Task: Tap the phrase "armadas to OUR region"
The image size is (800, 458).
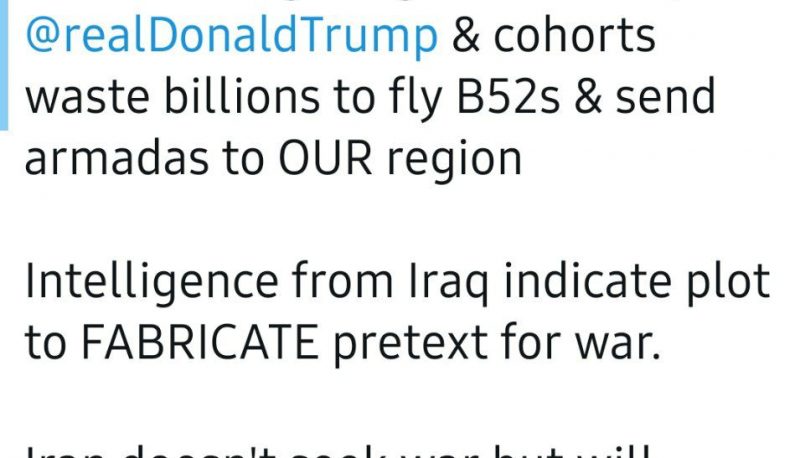Action: (273, 159)
